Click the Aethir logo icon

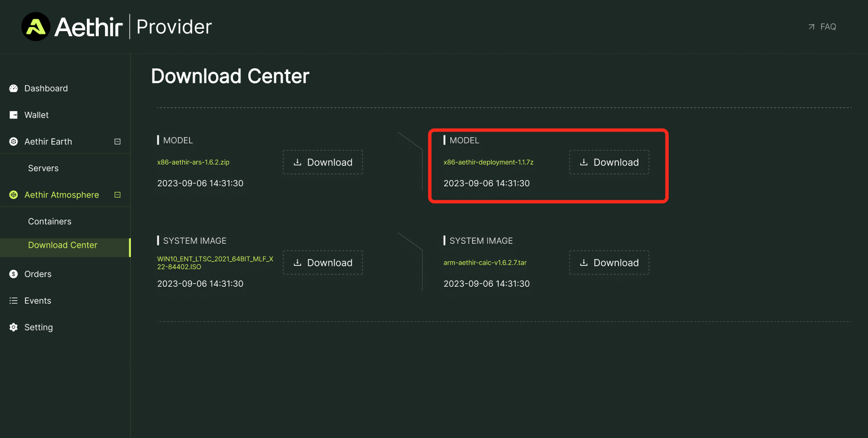pos(36,27)
